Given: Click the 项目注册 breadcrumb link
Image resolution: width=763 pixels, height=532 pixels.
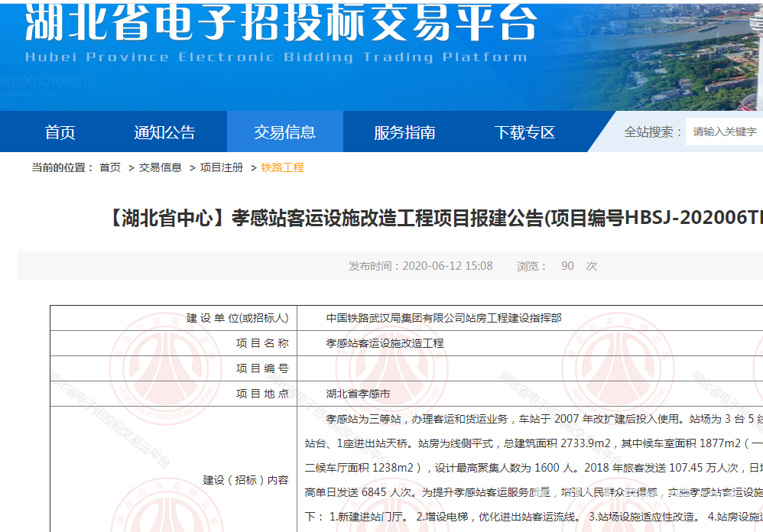Looking at the screenshot, I should (222, 167).
